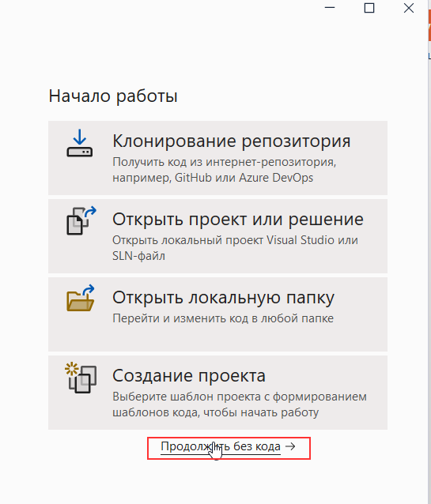The image size is (431, 504).
Task: Click the open local folder icon
Action: (x=81, y=298)
